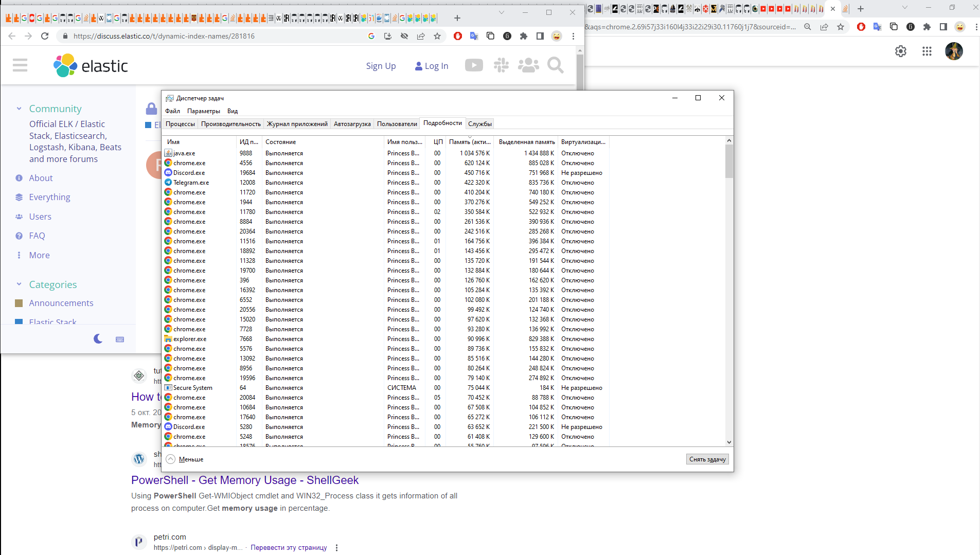Toggle dark mode moon in Elastic sidebar
This screenshot has height=555, width=980.
point(98,339)
